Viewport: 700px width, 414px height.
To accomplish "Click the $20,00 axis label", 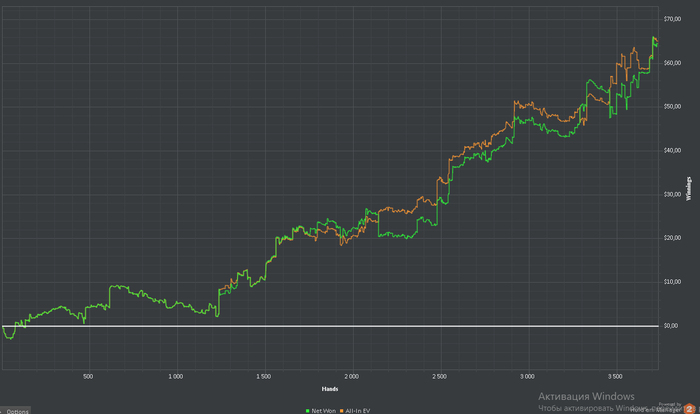I will tap(672, 238).
